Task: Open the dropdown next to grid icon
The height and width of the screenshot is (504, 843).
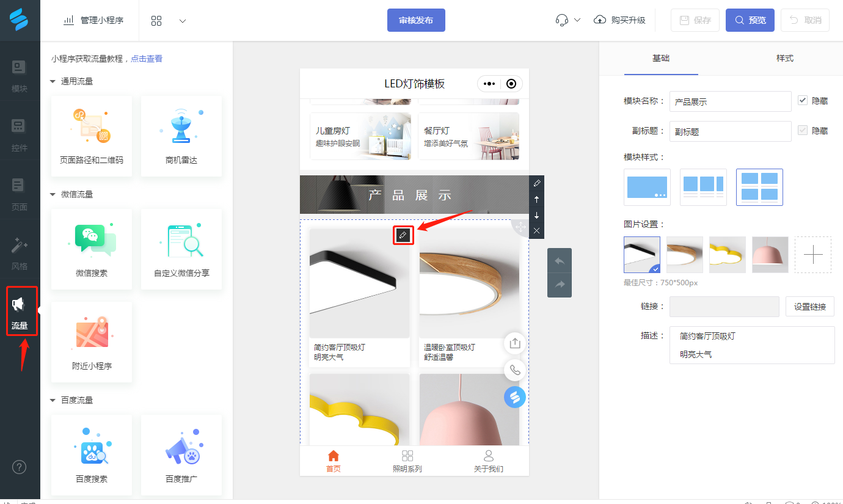Action: coord(182,20)
